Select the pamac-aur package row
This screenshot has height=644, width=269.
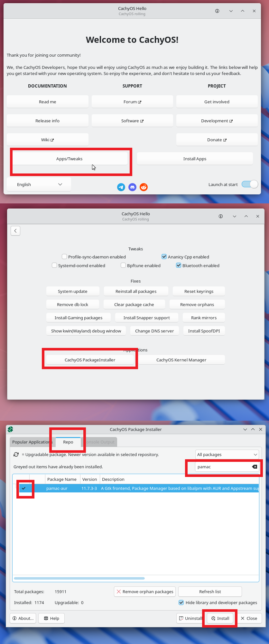[x=136, y=488]
